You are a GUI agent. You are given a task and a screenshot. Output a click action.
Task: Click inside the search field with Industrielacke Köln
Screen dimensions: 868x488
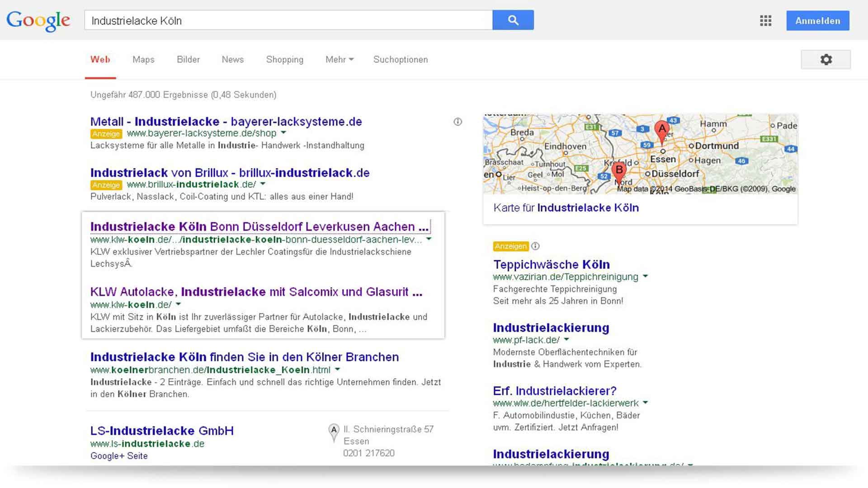click(288, 20)
